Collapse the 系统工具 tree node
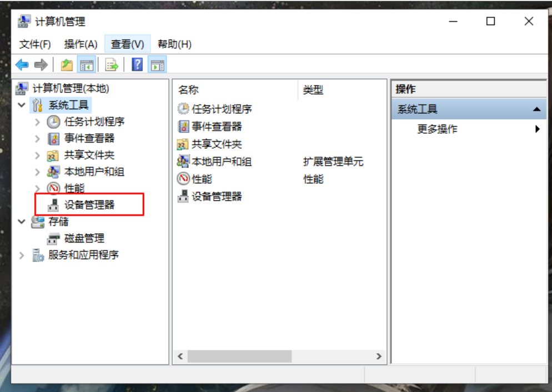This screenshot has height=392, width=552. (x=22, y=105)
